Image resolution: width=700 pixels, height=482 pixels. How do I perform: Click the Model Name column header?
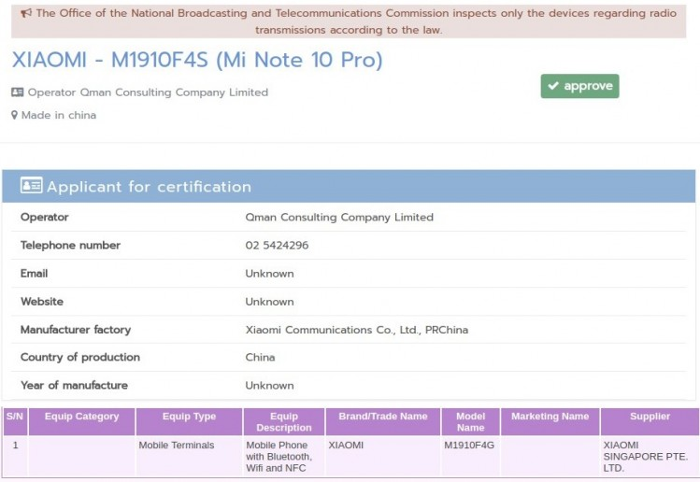tap(471, 422)
